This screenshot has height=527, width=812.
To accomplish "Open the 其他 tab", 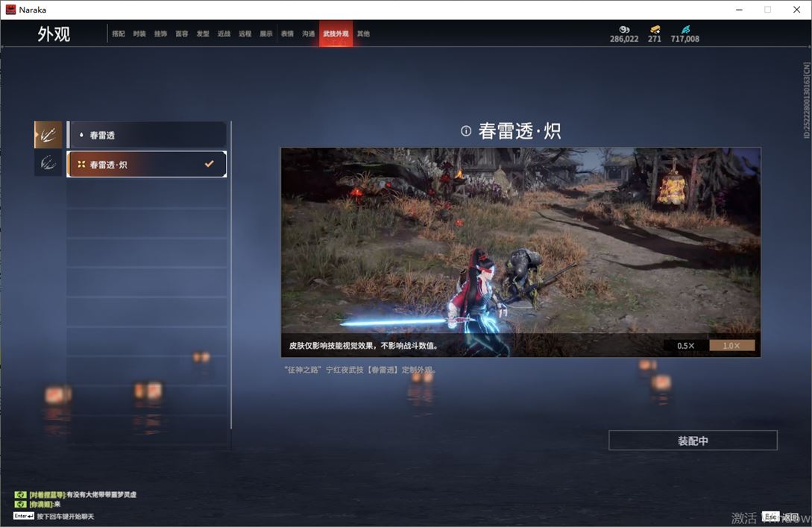I will (364, 34).
